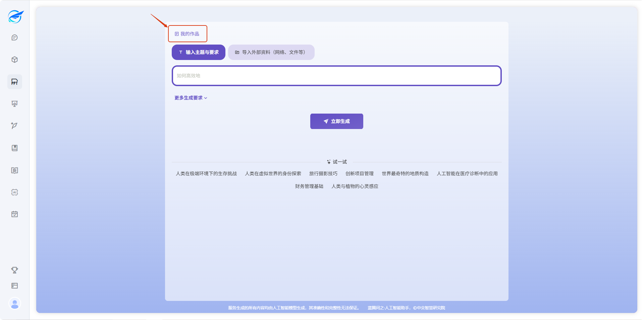Open the window panel icon in sidebar
Image resolution: width=644 pixels, height=320 pixels.
[14, 286]
